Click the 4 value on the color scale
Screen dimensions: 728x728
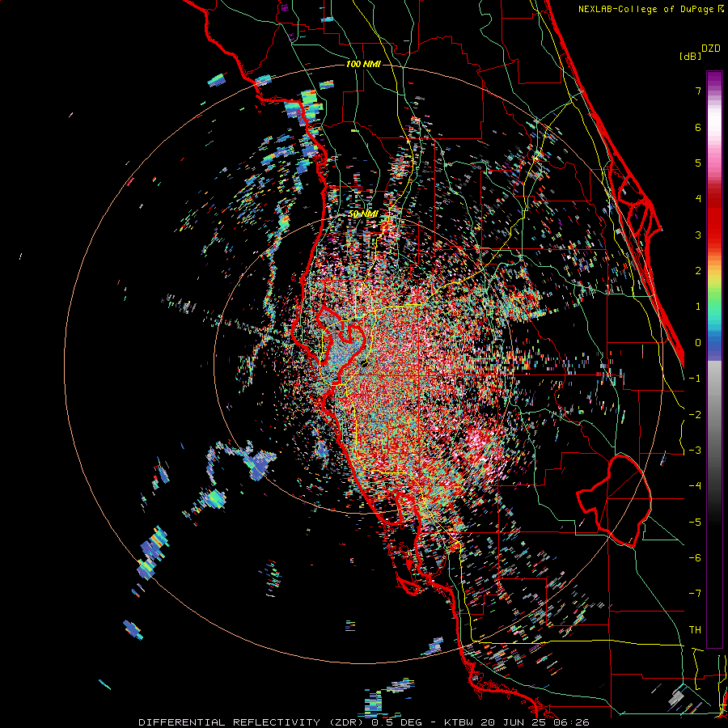coord(698,199)
